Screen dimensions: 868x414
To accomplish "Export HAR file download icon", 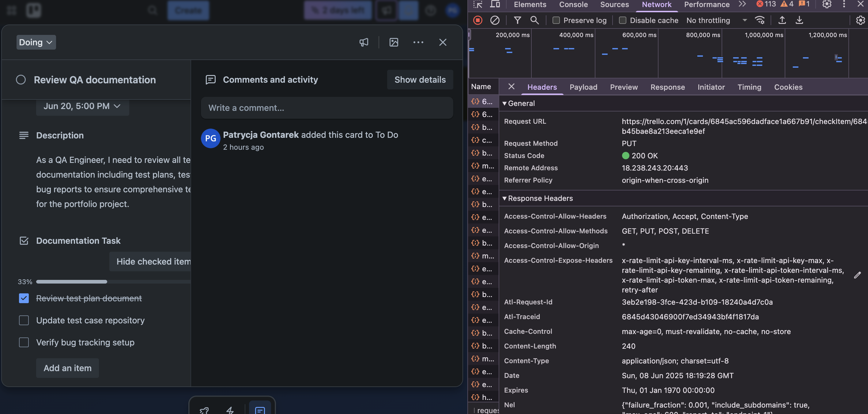I will [x=799, y=20].
